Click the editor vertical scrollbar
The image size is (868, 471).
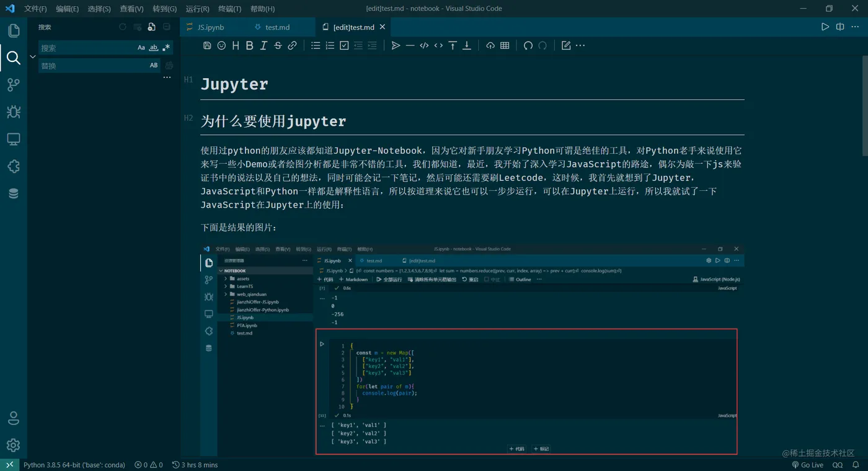pyautogui.click(x=864, y=106)
